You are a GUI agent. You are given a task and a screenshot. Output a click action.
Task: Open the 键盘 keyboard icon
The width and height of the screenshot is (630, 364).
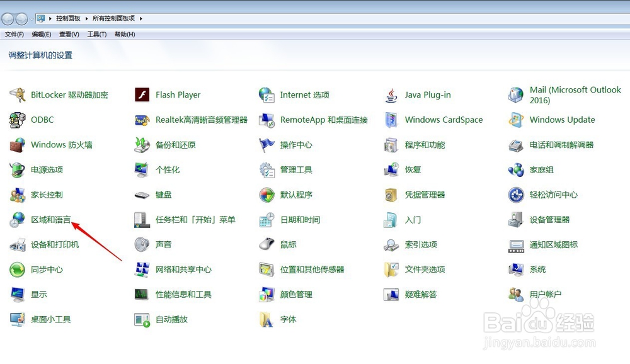[x=142, y=195]
